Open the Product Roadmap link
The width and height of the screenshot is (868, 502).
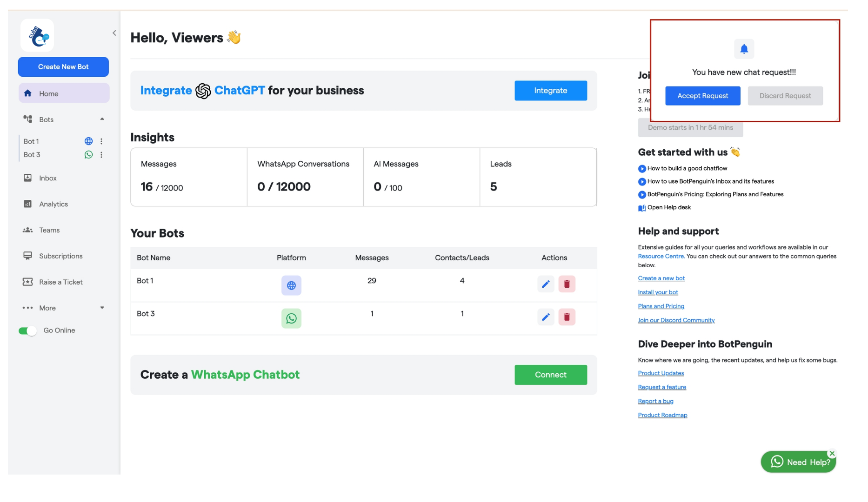662,415
